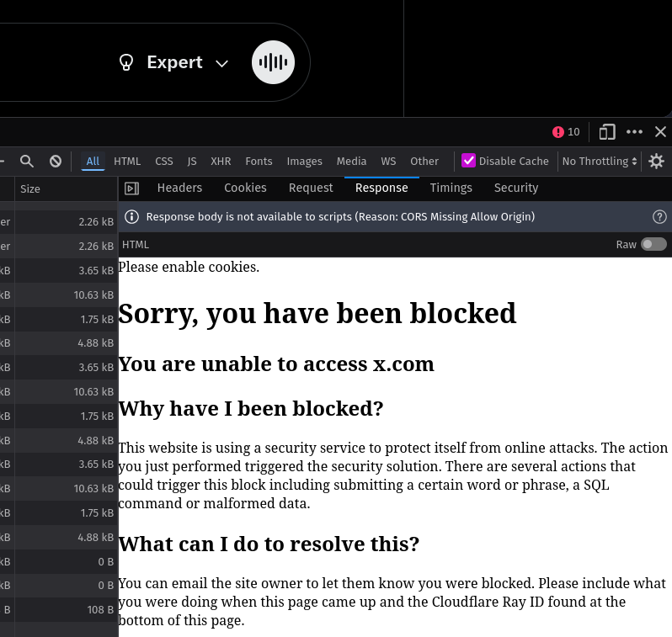
Task: Filter requests by HTML
Action: tap(127, 161)
